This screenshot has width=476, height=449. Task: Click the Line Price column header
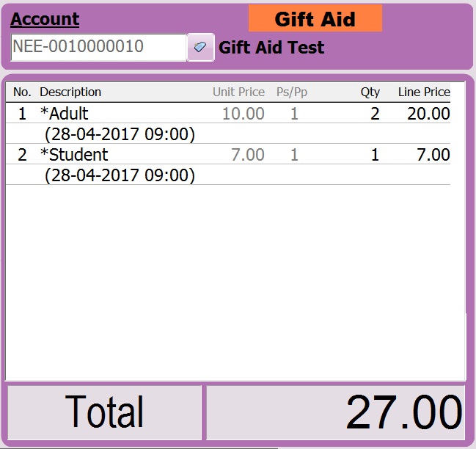tap(424, 92)
